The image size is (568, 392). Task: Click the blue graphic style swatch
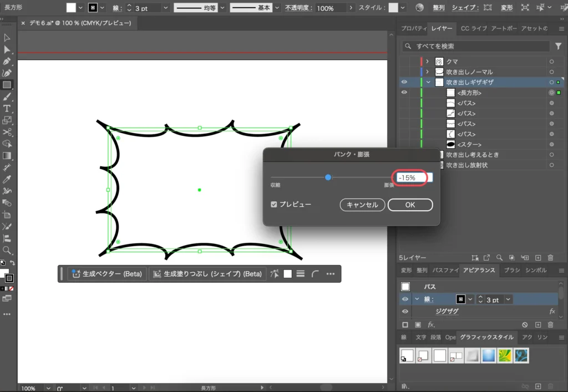pyautogui.click(x=489, y=355)
